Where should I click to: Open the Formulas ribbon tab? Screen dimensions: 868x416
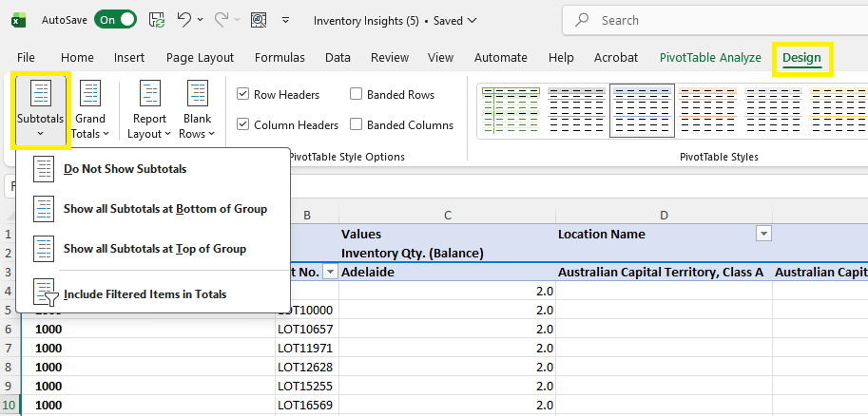(x=280, y=57)
